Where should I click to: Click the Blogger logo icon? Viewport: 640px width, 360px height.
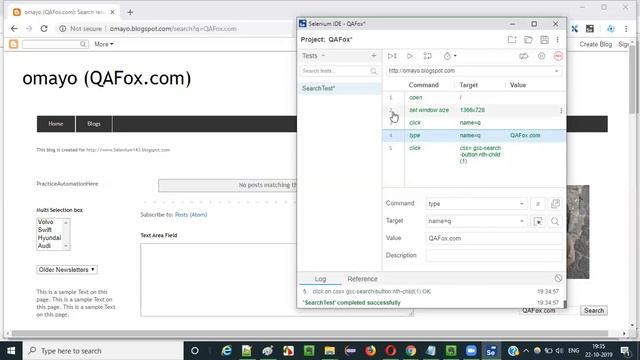coord(13,44)
